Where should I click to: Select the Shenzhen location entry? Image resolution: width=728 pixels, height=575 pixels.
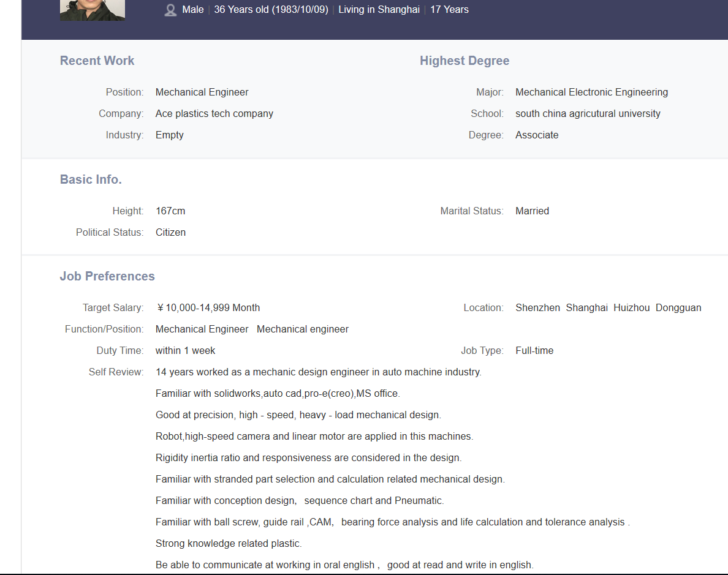pos(537,307)
